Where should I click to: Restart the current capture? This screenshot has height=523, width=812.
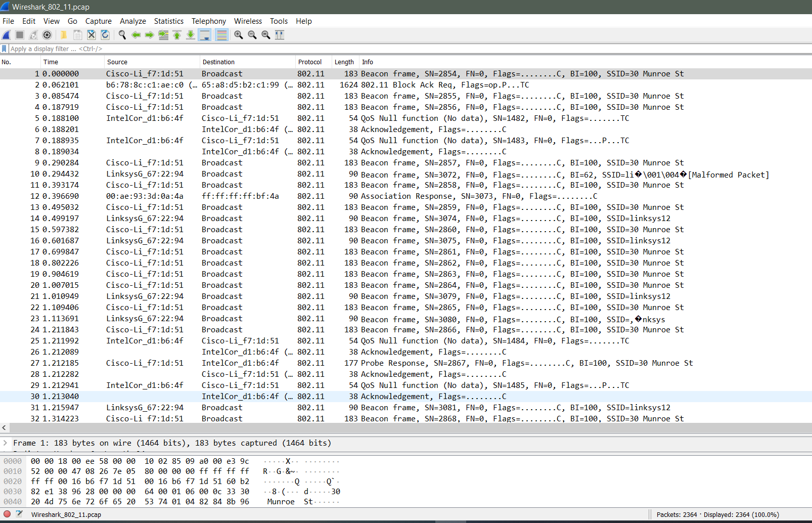pos(33,35)
